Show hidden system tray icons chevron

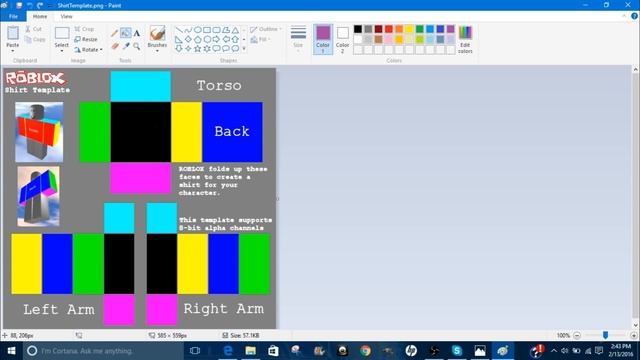coord(554,351)
